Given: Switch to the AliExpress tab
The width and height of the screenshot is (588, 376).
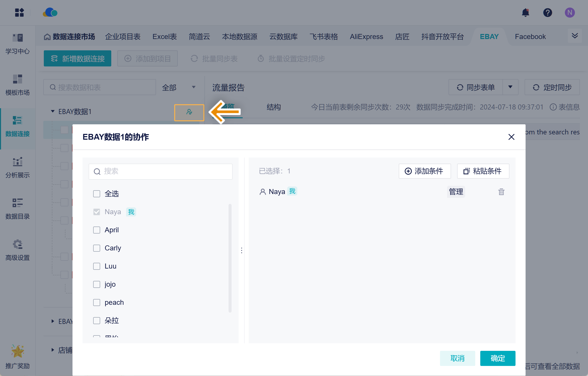Looking at the screenshot, I should 366,37.
